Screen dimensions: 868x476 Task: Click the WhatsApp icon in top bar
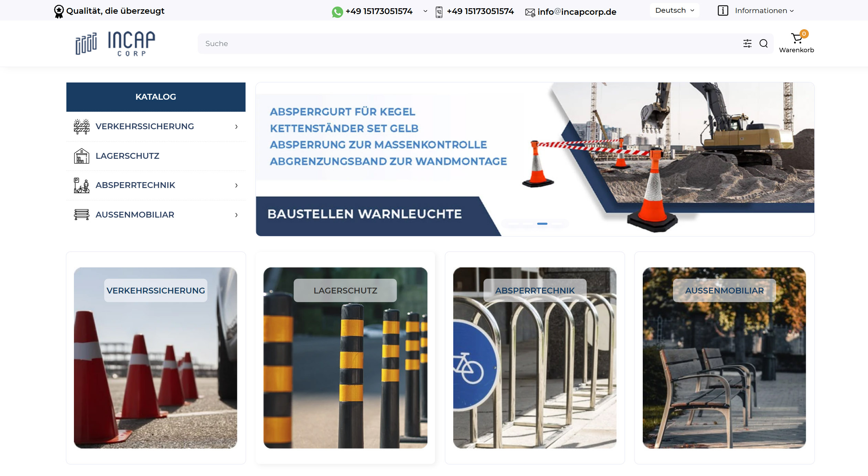pos(337,12)
